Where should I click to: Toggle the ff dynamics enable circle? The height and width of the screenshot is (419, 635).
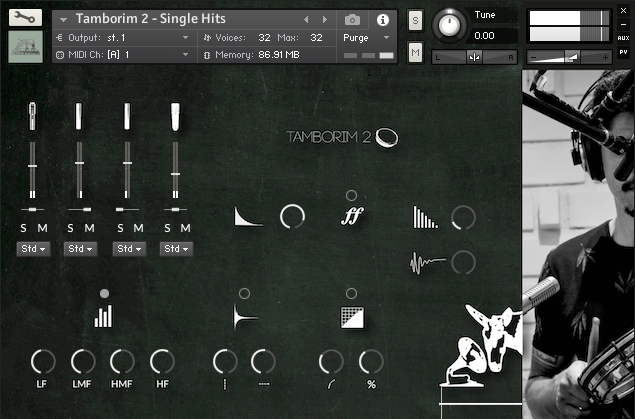tap(352, 196)
